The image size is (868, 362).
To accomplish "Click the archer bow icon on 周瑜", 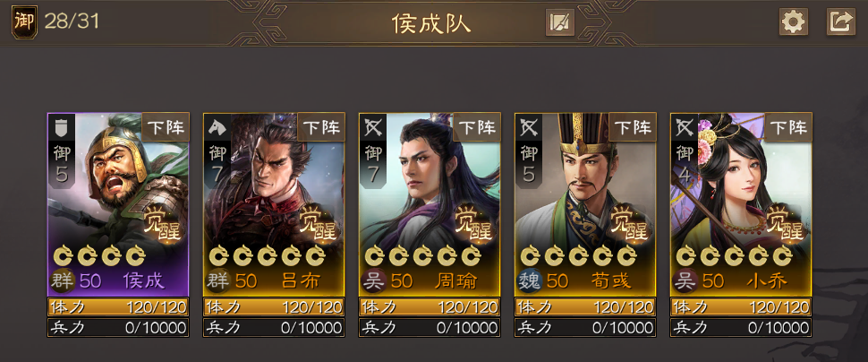I will (372, 128).
